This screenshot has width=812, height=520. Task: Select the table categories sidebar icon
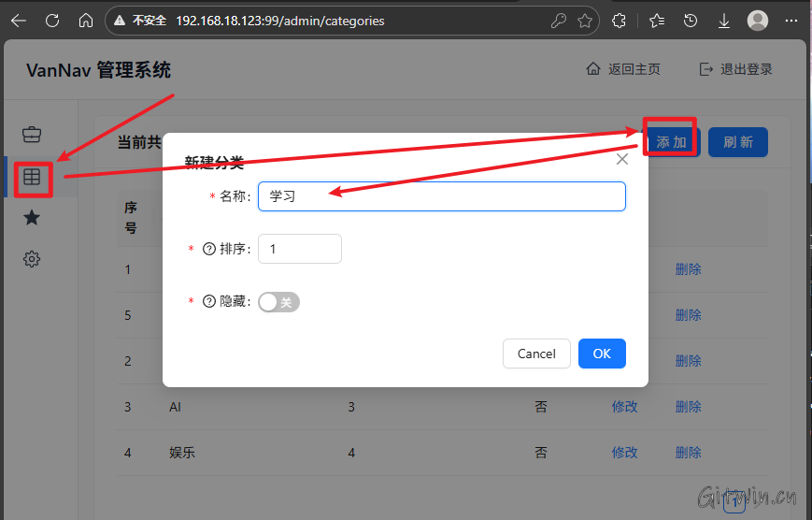click(x=32, y=177)
